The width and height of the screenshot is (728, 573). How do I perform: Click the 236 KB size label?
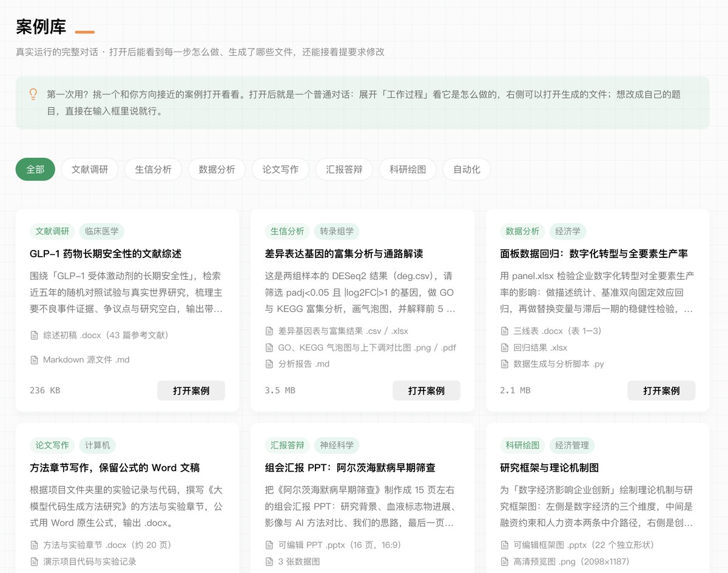[45, 390]
